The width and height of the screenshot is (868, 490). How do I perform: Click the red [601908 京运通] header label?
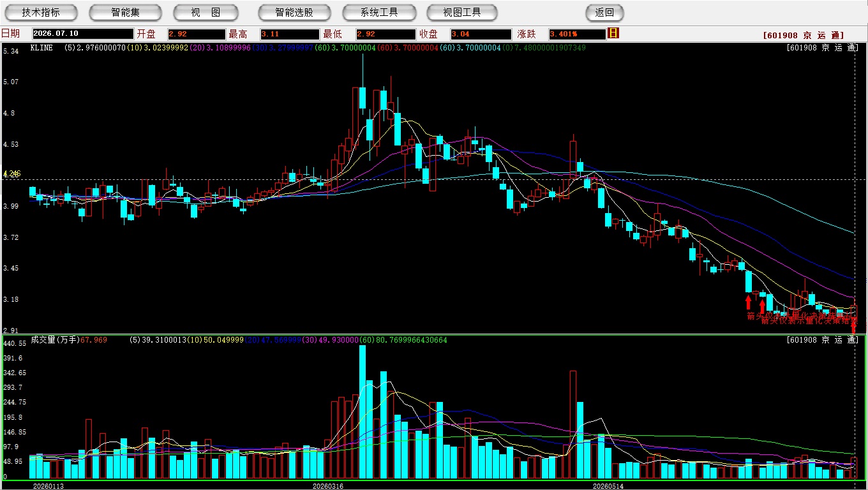click(x=804, y=35)
